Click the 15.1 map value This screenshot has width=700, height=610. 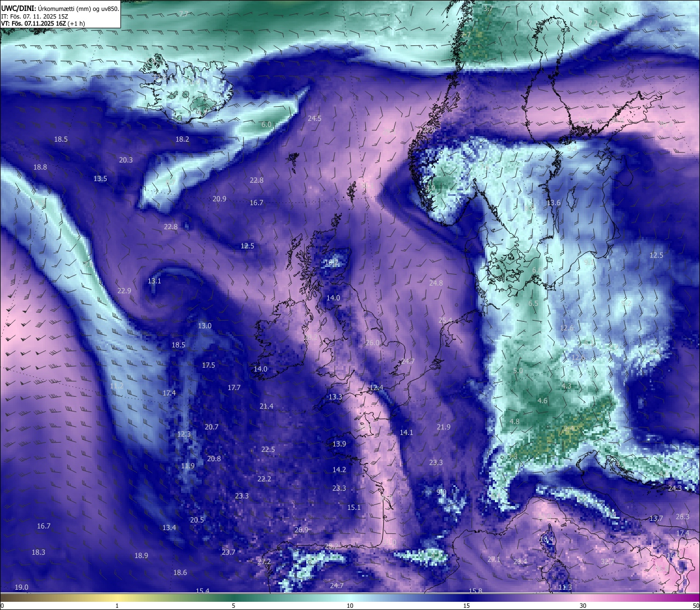[x=354, y=508]
